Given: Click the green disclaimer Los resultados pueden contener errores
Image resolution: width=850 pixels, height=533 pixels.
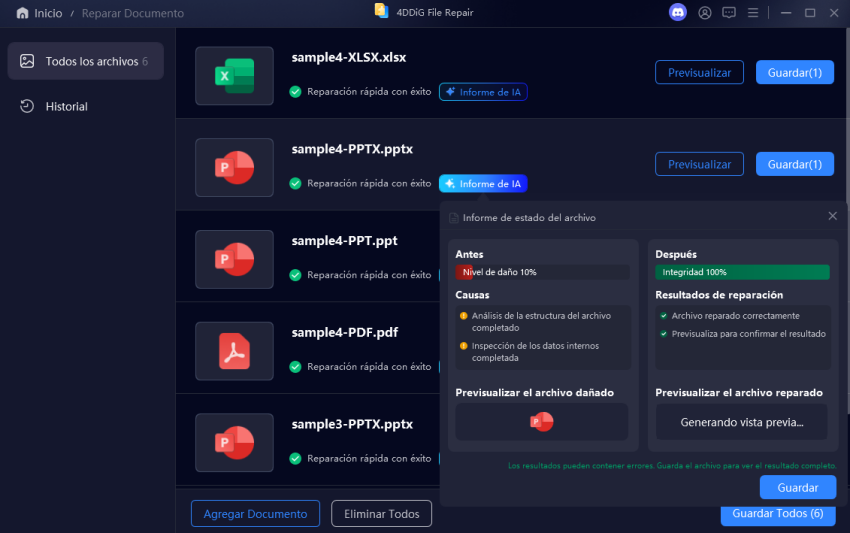Looking at the screenshot, I should [x=672, y=465].
